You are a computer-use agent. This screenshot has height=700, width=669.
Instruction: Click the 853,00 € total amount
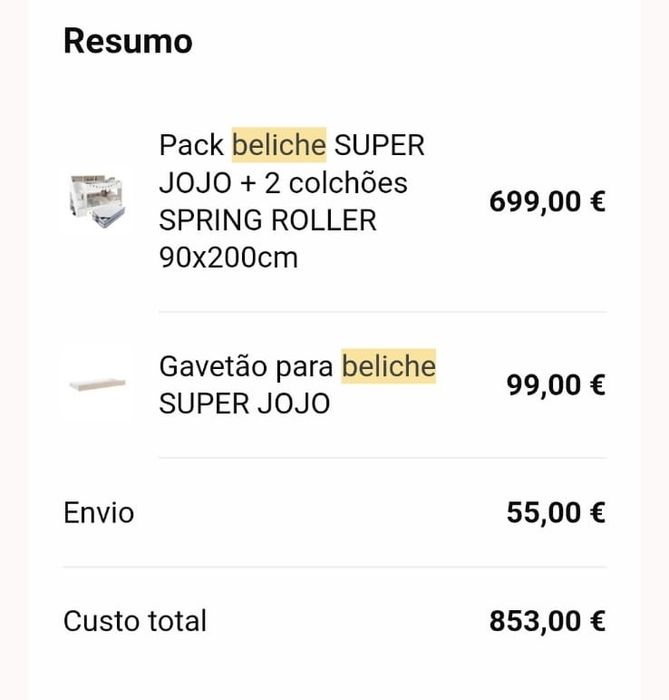[547, 621]
